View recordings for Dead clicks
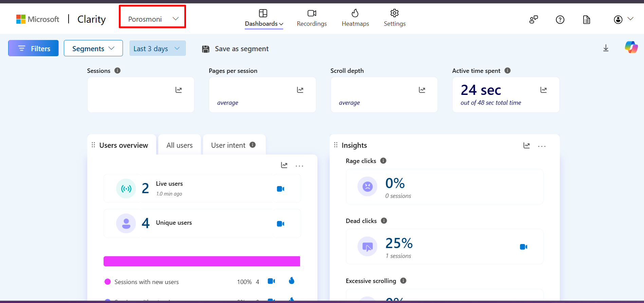Image resolution: width=644 pixels, height=303 pixels. click(x=523, y=247)
